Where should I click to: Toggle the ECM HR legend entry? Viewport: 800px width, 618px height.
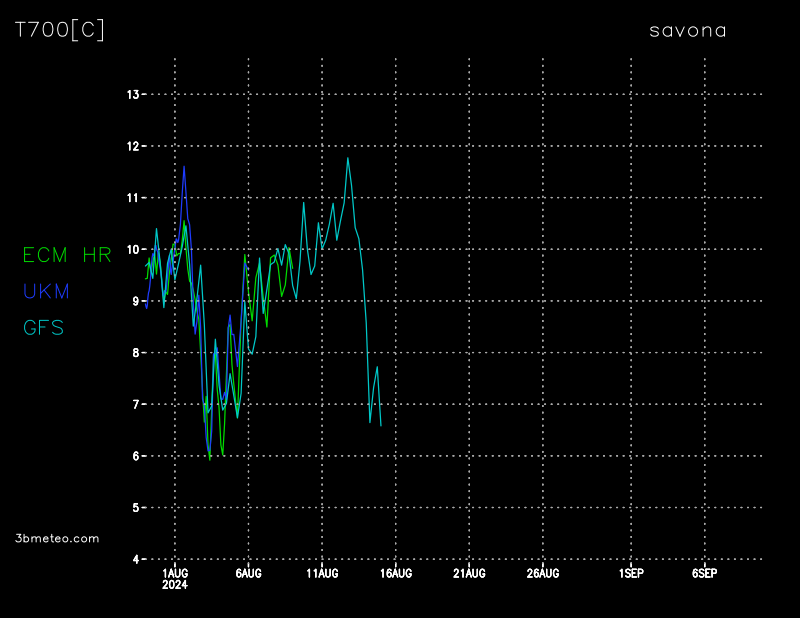click(x=67, y=255)
